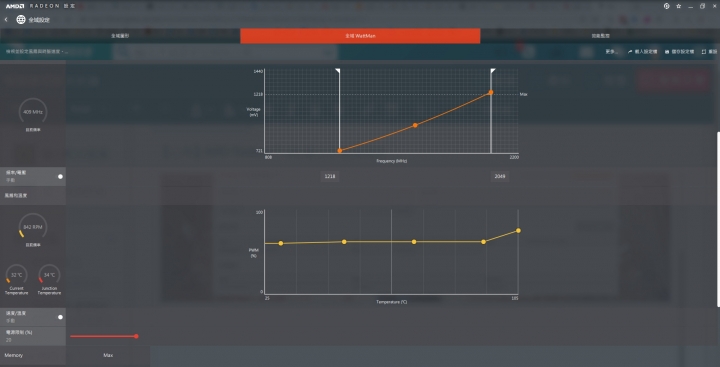The width and height of the screenshot is (720, 367).
Task: Click the power limit (%) value row
Action: coord(33,336)
